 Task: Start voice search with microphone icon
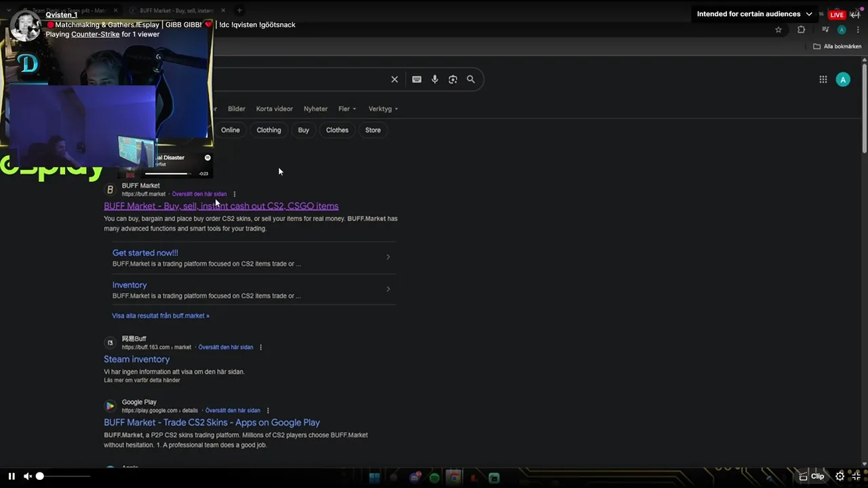(435, 79)
